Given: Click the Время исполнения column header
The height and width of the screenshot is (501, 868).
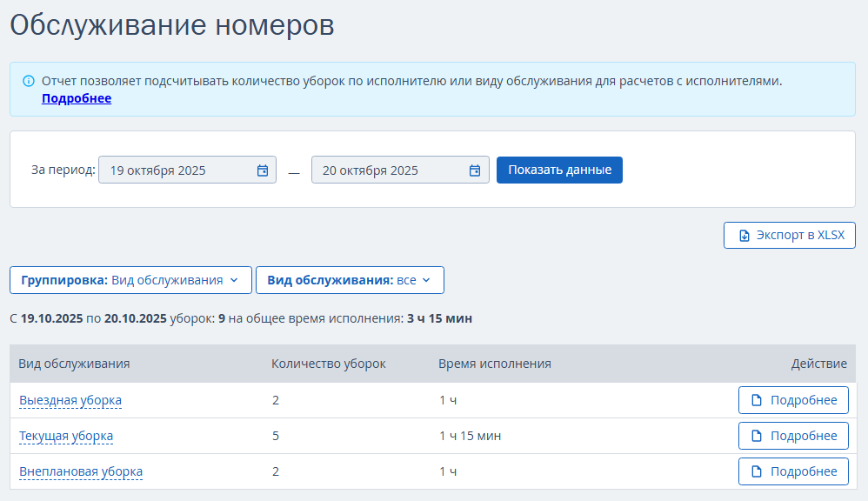Looking at the screenshot, I should (x=495, y=364).
